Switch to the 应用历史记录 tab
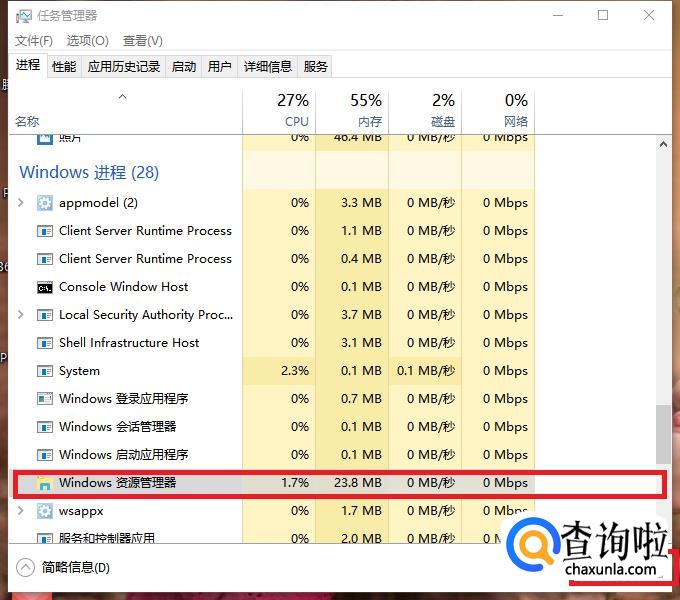 click(x=124, y=67)
